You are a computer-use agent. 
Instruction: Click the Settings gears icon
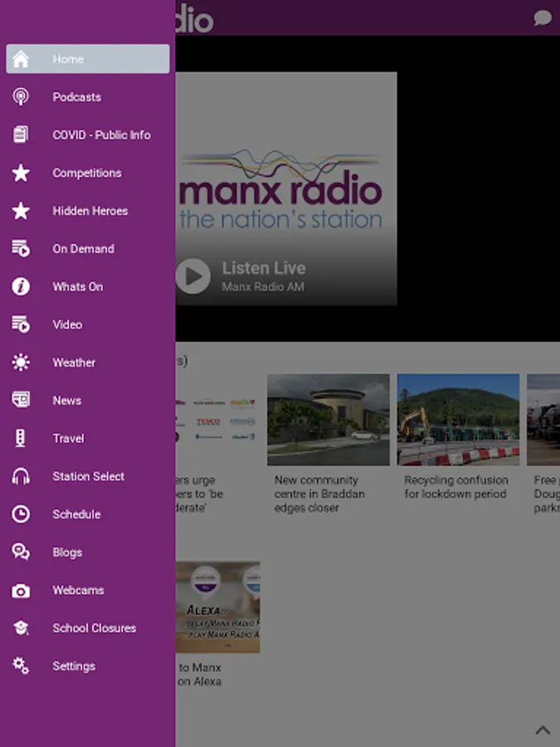(21, 666)
